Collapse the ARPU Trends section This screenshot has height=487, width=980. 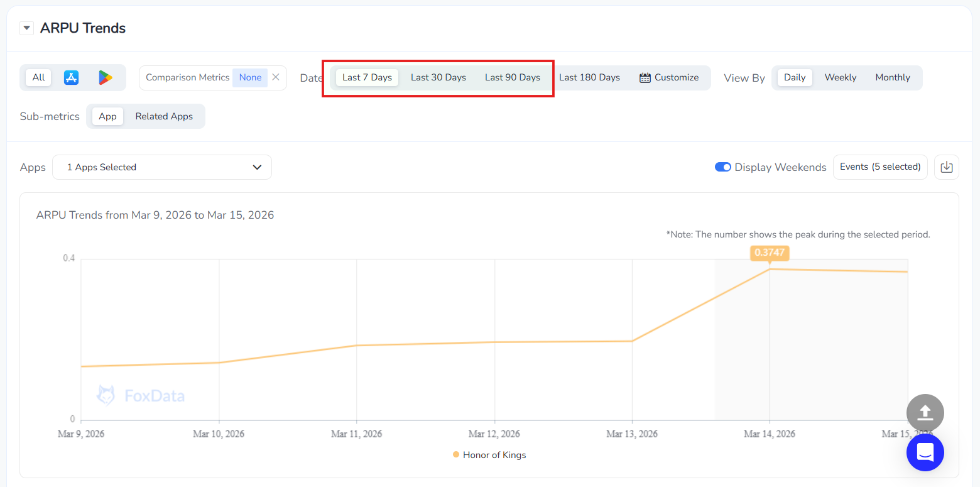26,28
